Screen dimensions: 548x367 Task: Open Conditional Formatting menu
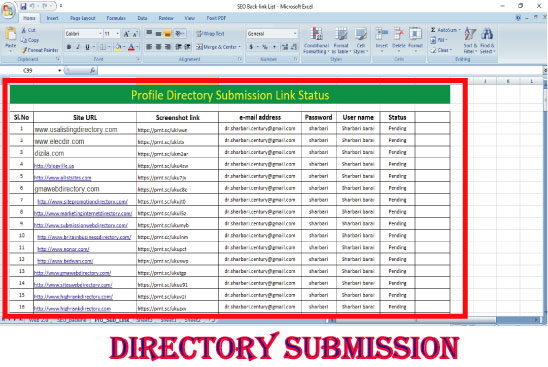[316, 40]
